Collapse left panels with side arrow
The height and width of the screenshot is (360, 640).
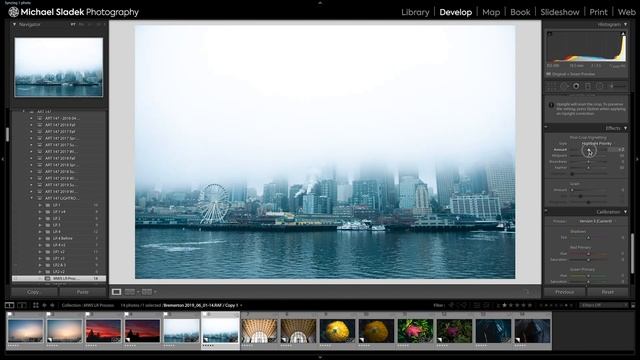point(2,159)
